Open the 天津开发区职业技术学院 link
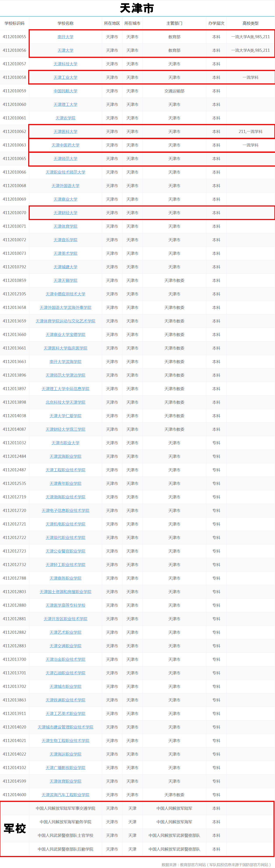Viewport: 275px width, 868px height. [x=65, y=619]
